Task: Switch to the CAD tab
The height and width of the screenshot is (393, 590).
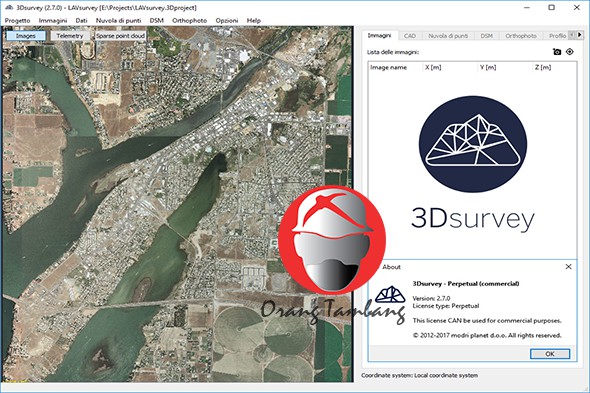Action: 409,36
